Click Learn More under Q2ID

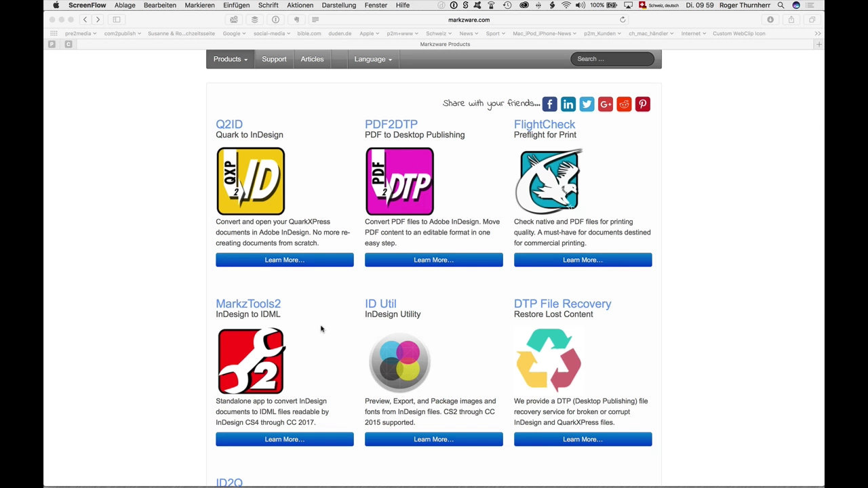[285, 260]
